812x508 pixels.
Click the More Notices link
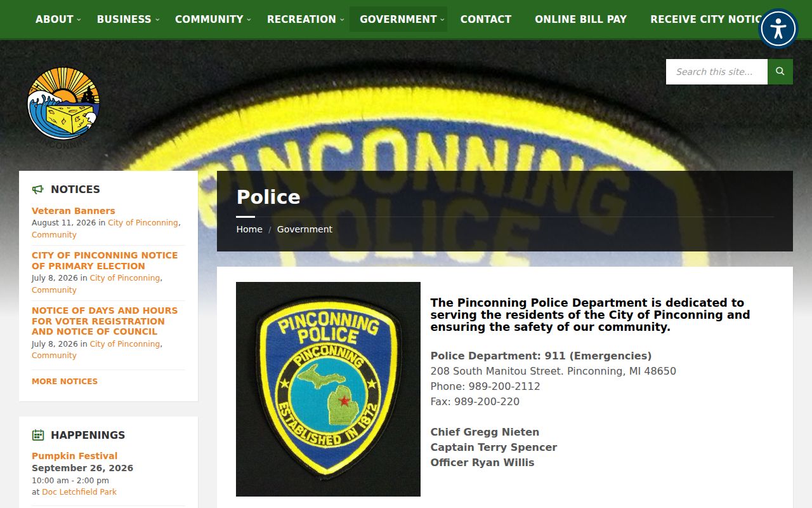point(65,382)
